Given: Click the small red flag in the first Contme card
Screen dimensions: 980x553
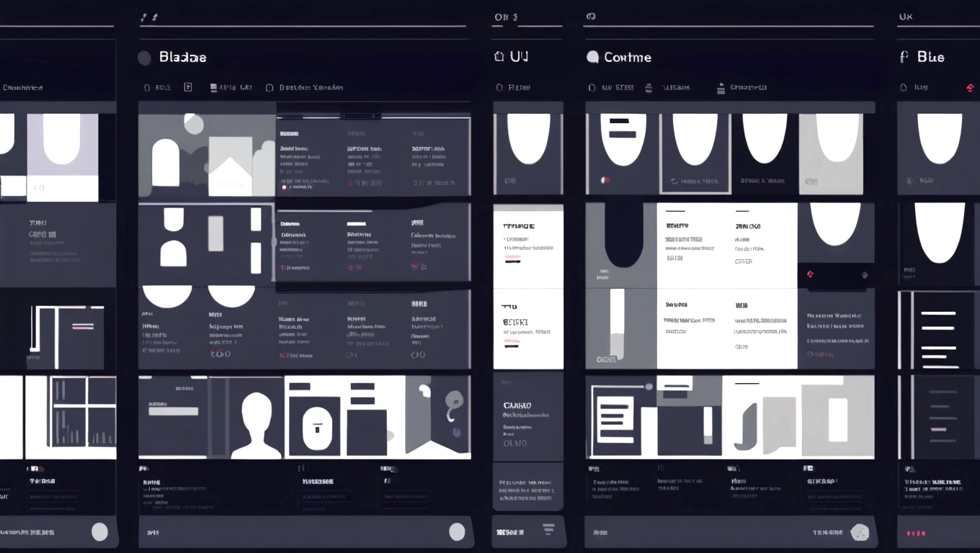Looking at the screenshot, I should [x=605, y=181].
